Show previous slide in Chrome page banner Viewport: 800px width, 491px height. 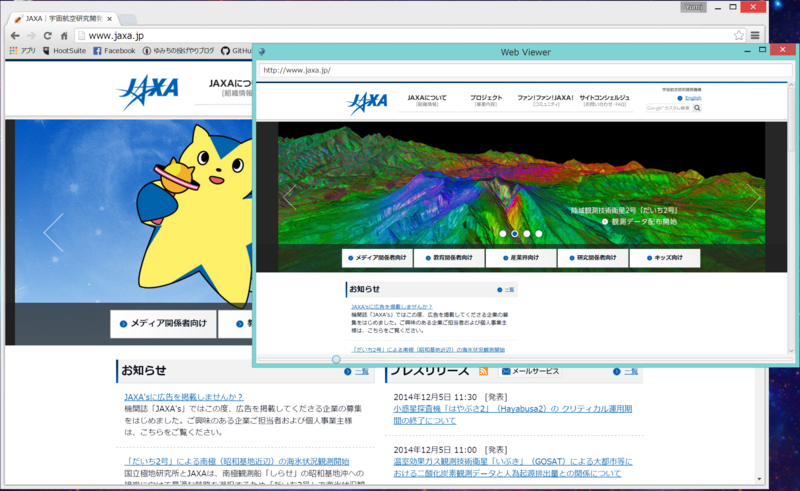pyautogui.click(x=54, y=233)
